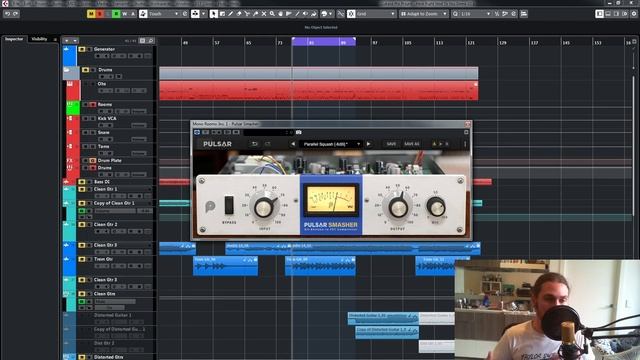
Task: Click the Pulsar plugin undo arrow
Action: [255, 144]
